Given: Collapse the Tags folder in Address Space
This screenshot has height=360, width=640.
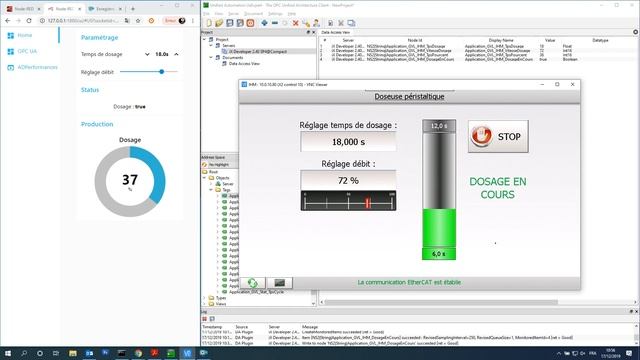Looking at the screenshot, I should [211, 190].
